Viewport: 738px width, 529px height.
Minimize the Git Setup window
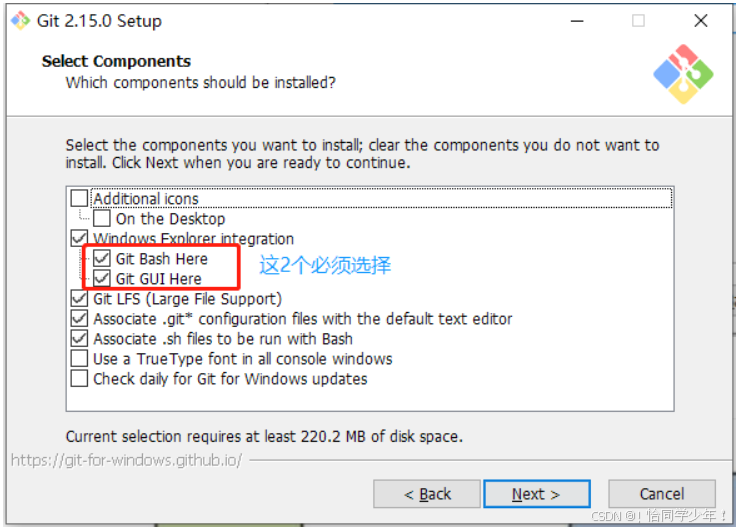pyautogui.click(x=577, y=21)
